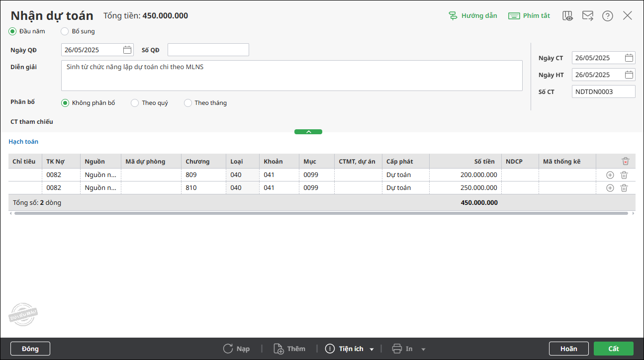Select the Bổ sung radio button
The height and width of the screenshot is (360, 644).
pos(65,31)
